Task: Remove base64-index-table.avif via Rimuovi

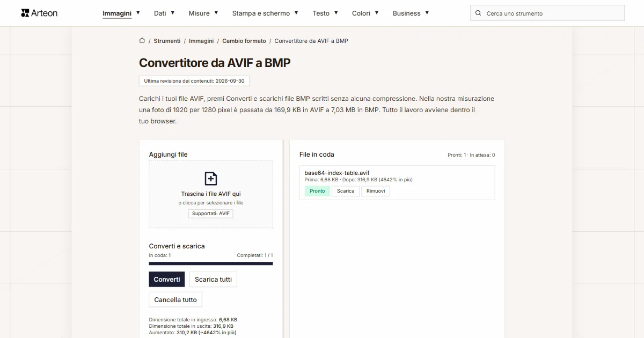Action: [376, 191]
